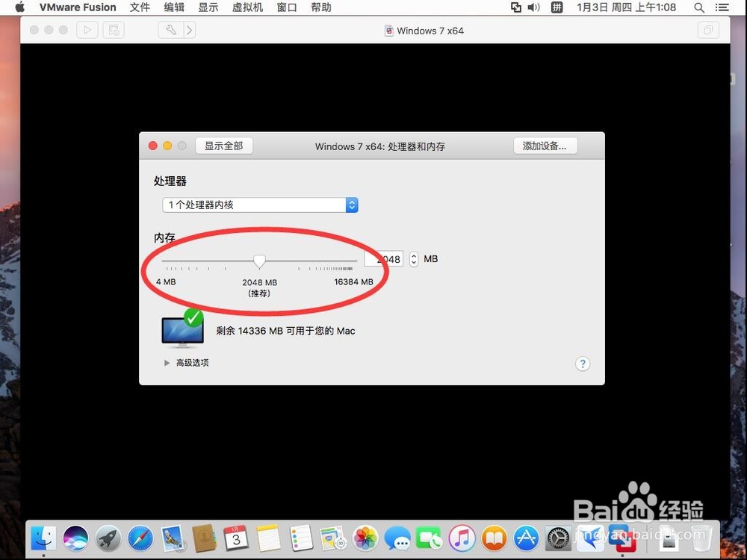This screenshot has width=747, height=560.
Task: Open VM settings wrench icon
Action: pos(170,31)
